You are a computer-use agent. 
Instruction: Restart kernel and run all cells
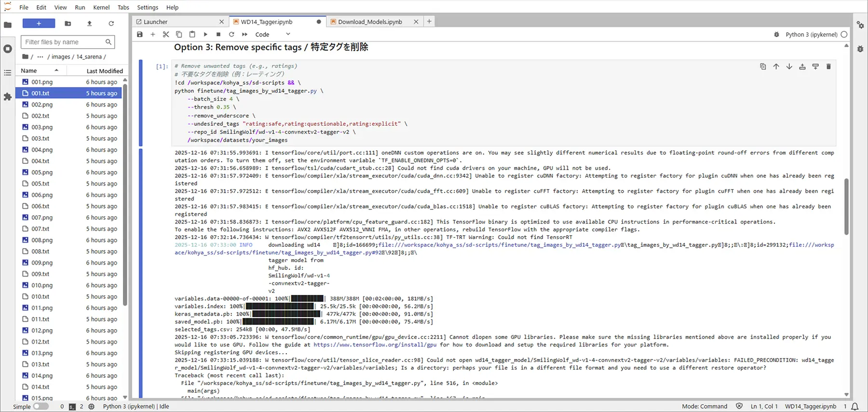point(244,34)
